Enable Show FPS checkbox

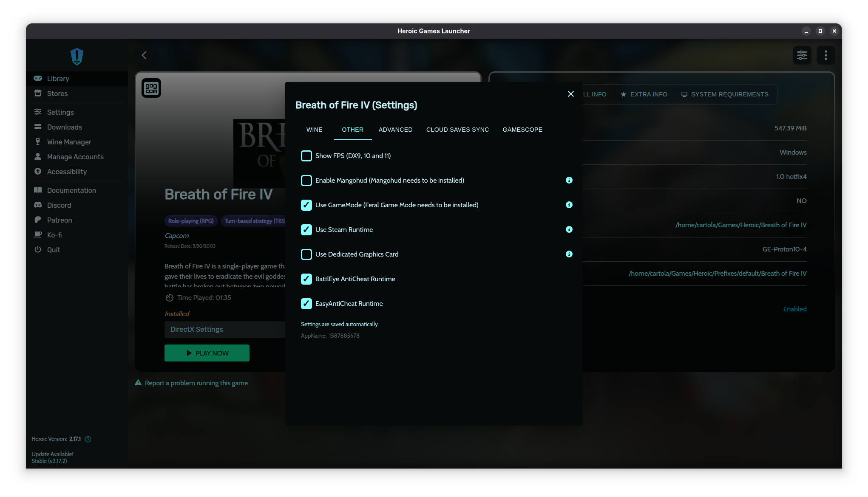pyautogui.click(x=306, y=156)
